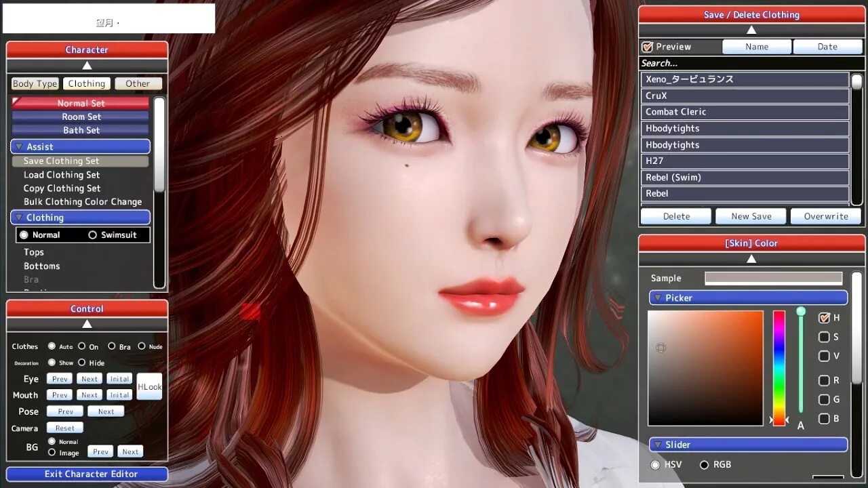Sort the clothing list by Name

(x=757, y=47)
